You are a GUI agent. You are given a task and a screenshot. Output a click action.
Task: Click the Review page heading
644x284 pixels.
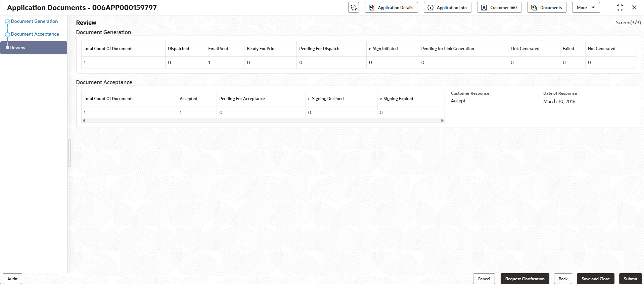(x=86, y=23)
